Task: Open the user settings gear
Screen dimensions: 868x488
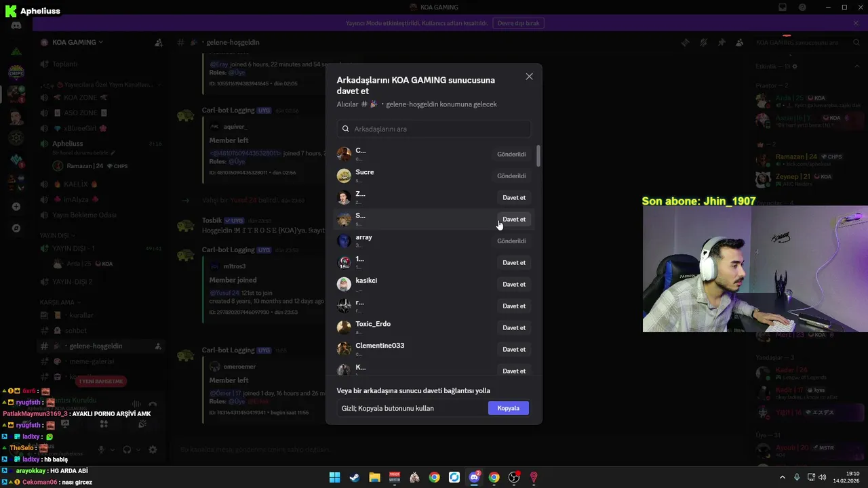Action: (153, 450)
